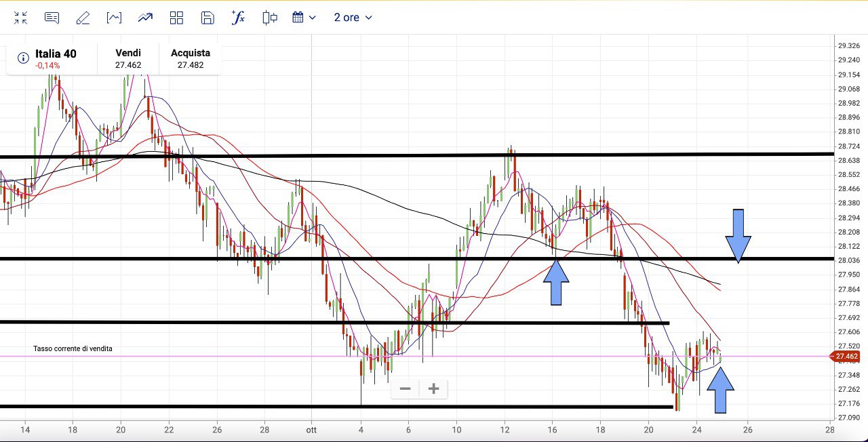The height and width of the screenshot is (442, 868).
Task: Click the Italia 40 info icon
Action: [x=23, y=58]
